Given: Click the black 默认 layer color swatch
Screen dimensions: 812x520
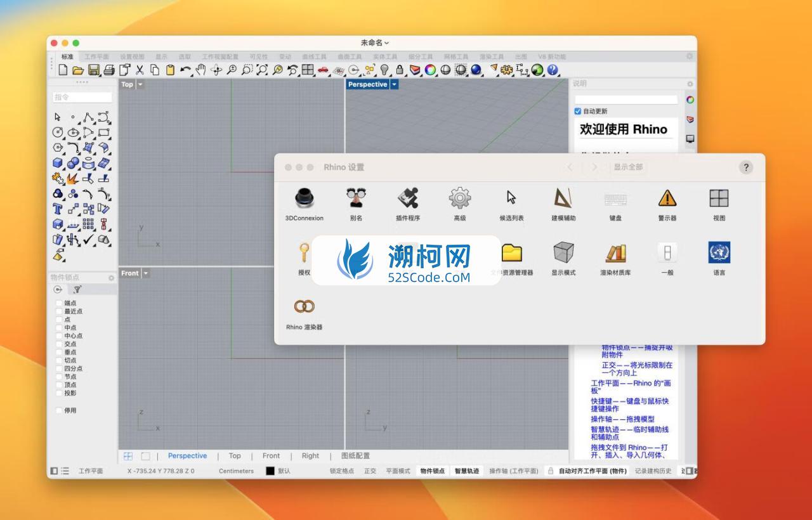Looking at the screenshot, I should pyautogui.click(x=270, y=471).
